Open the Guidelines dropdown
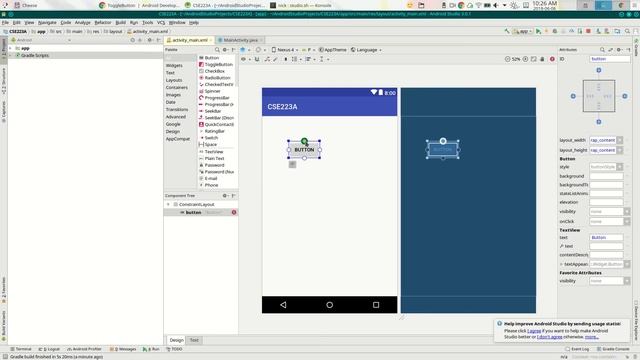This screenshot has height=360, width=640. [323, 59]
